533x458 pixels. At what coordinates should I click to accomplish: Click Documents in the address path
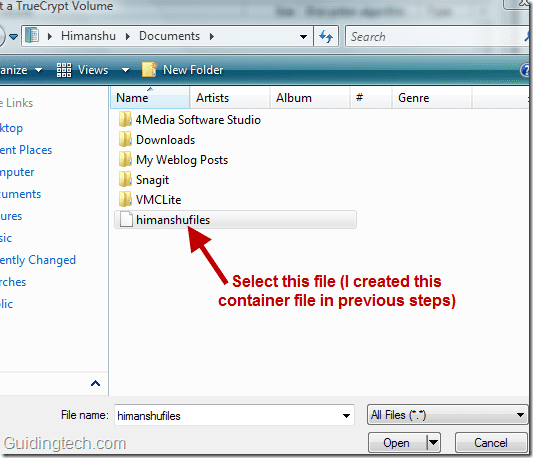(169, 36)
